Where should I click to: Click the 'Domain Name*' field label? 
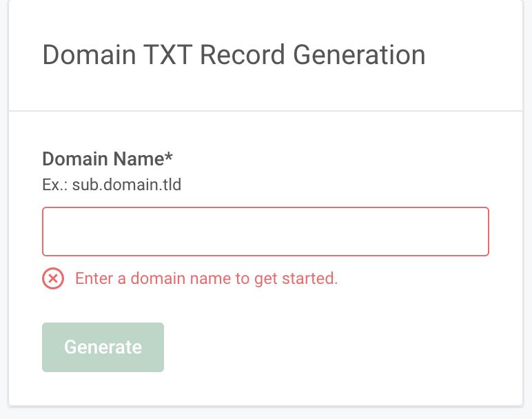tap(108, 159)
